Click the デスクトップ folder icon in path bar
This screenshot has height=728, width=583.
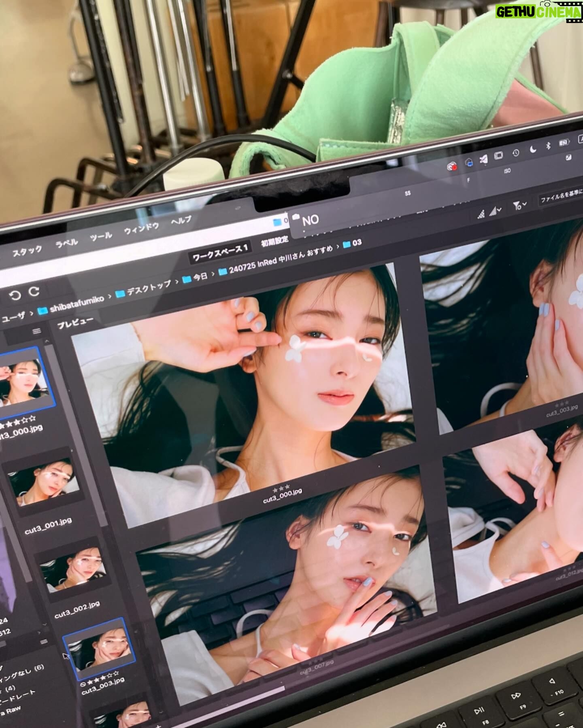(120, 294)
